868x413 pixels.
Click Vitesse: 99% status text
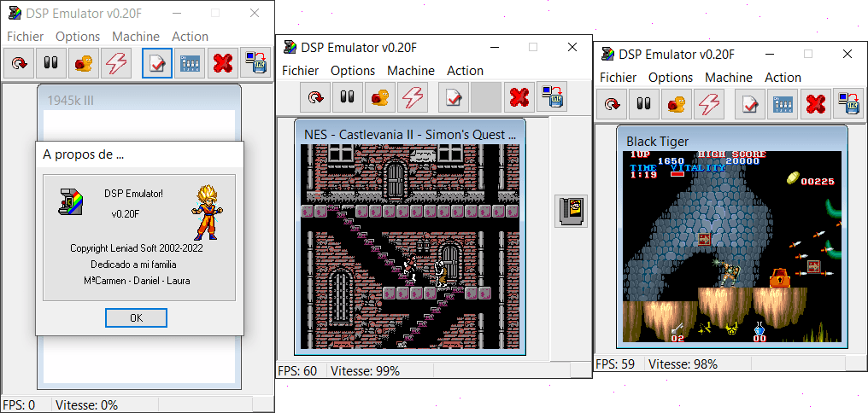tap(366, 371)
